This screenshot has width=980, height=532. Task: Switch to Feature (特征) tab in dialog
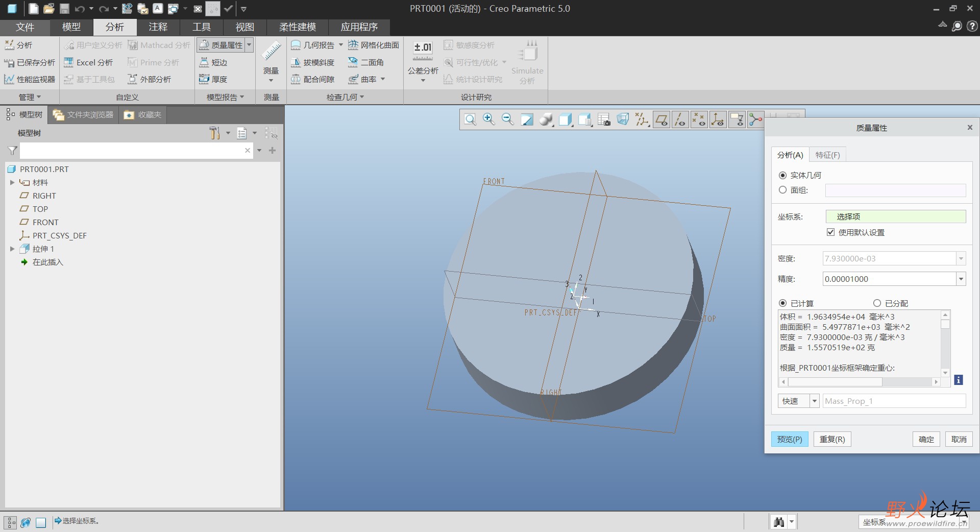[827, 155]
